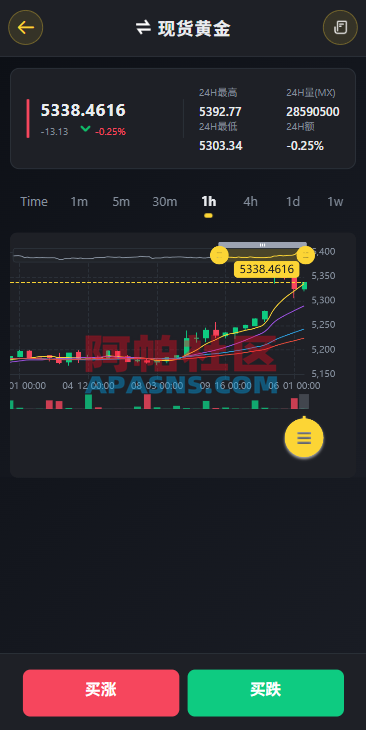
Task: Click the 现货黄金 page title
Action: [194, 28]
